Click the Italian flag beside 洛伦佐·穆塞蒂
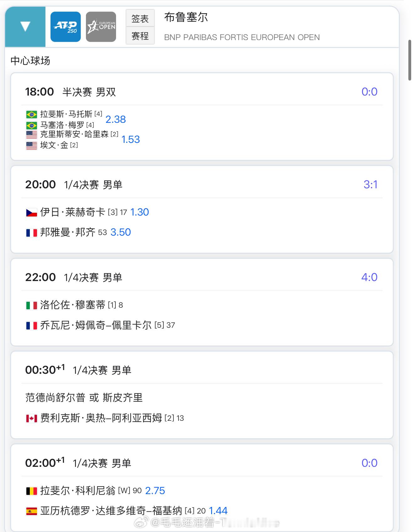The image size is (414, 532). [31, 305]
